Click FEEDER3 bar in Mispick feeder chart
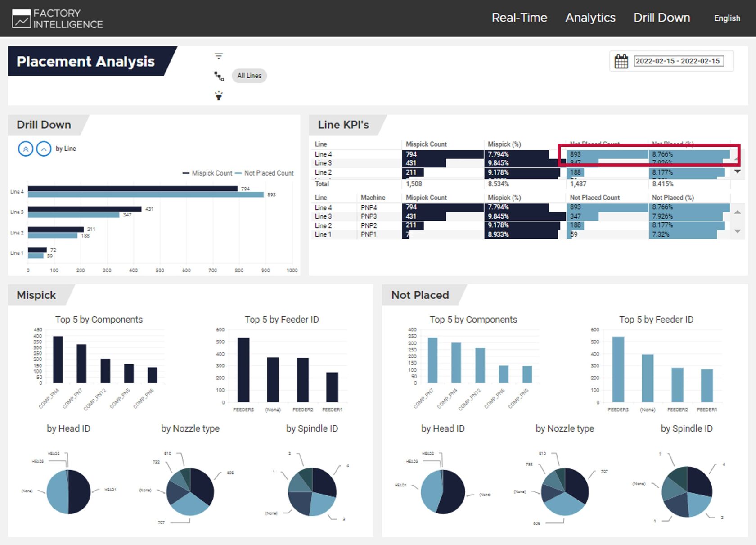This screenshot has width=756, height=545. click(x=243, y=369)
